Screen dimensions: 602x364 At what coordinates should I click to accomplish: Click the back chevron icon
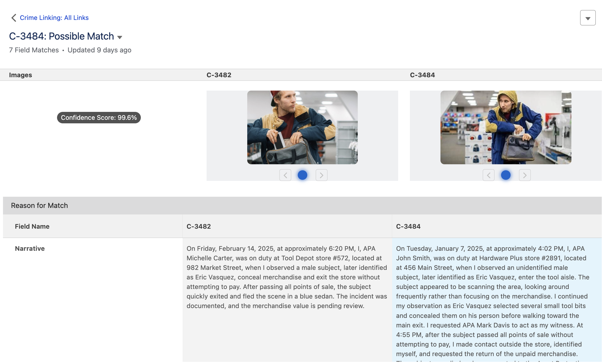(x=14, y=18)
